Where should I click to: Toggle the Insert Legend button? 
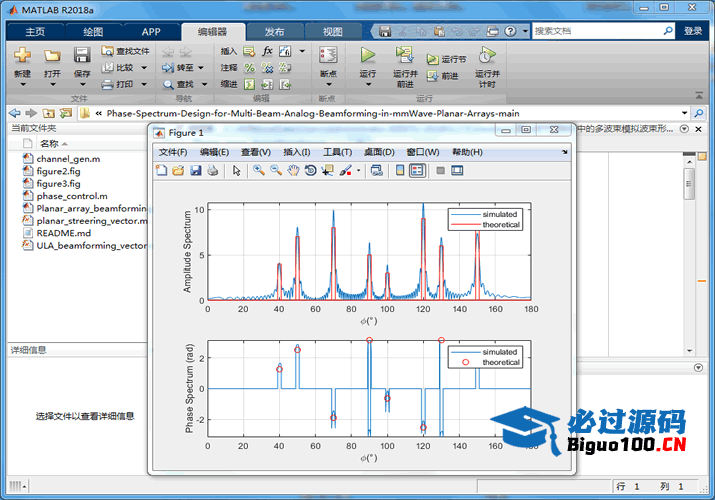coord(416,171)
